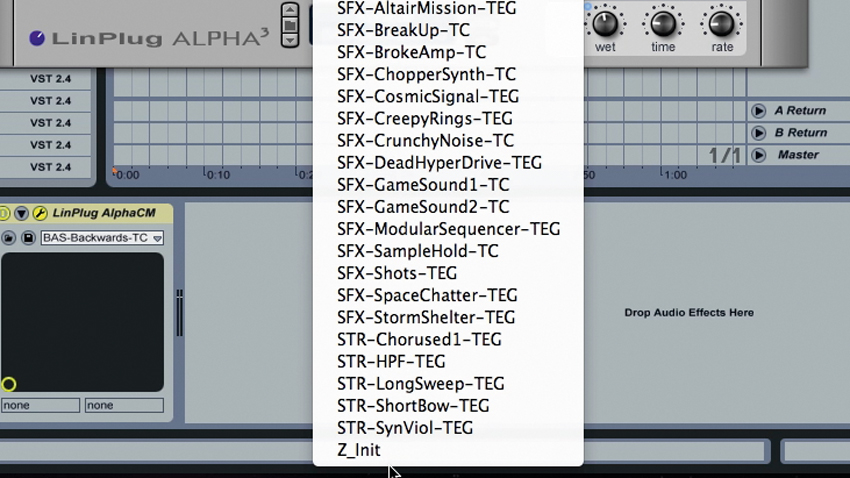The height and width of the screenshot is (478, 850).
Task: Adjust the time knob
Action: point(663,24)
